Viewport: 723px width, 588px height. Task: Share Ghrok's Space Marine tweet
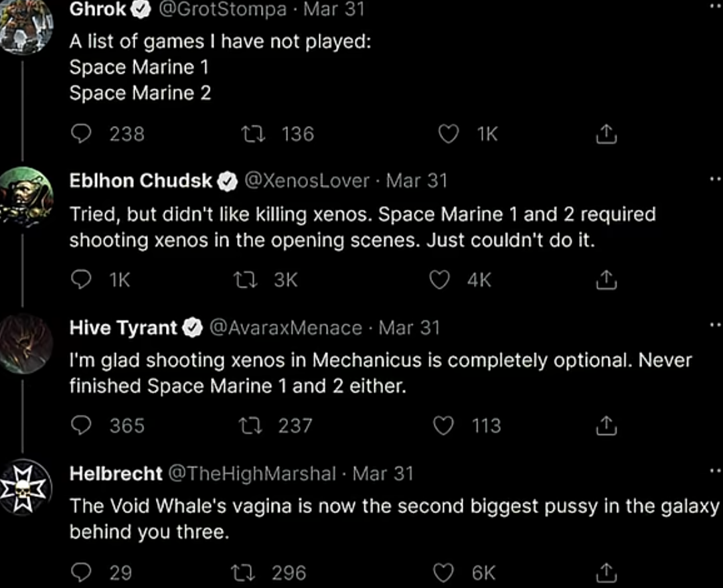coord(605,135)
